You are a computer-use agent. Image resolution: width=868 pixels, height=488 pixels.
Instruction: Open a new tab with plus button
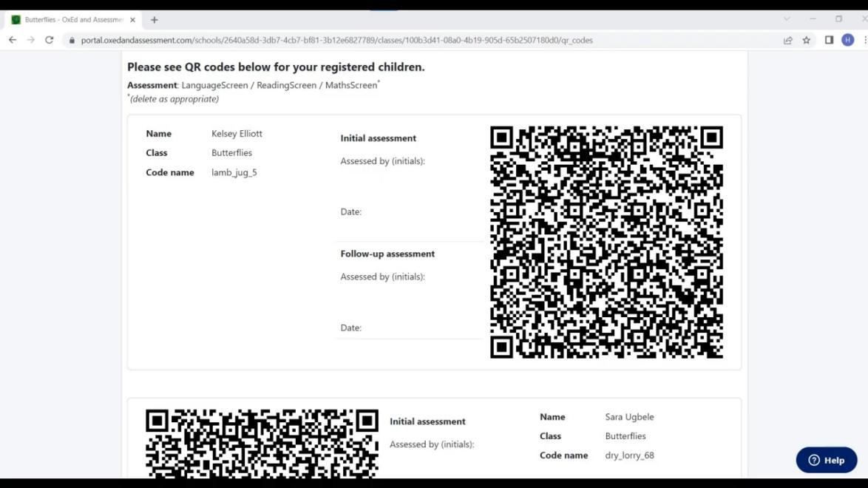(x=155, y=20)
